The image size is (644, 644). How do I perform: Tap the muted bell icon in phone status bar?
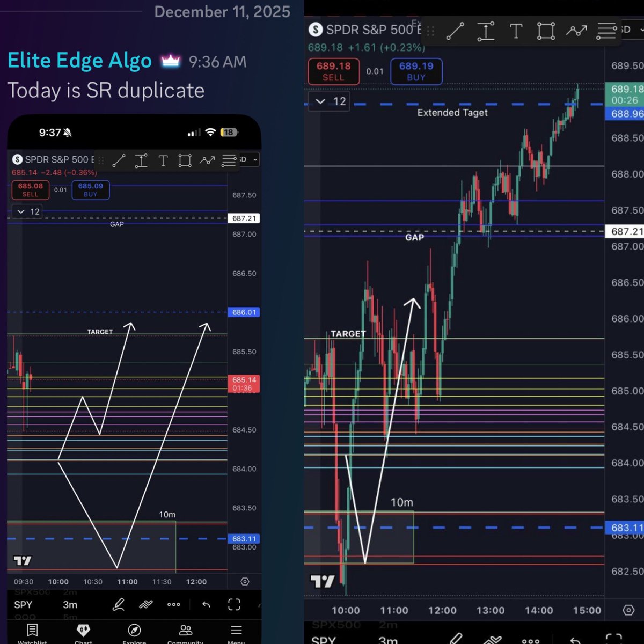[x=68, y=133]
